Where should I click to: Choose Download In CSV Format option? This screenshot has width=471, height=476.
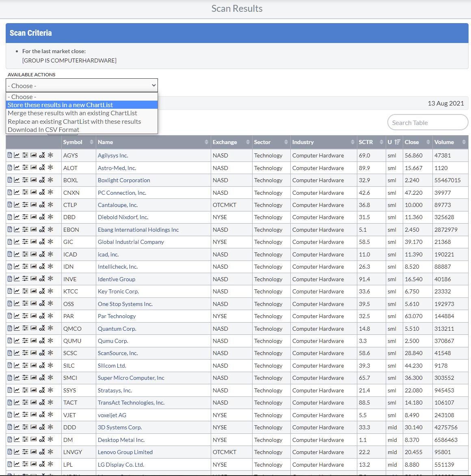(x=43, y=130)
